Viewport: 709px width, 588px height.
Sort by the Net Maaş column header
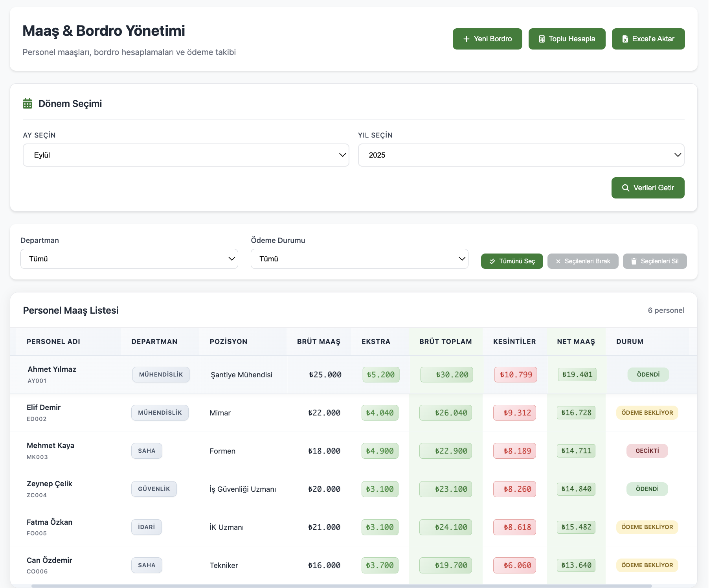(x=576, y=342)
